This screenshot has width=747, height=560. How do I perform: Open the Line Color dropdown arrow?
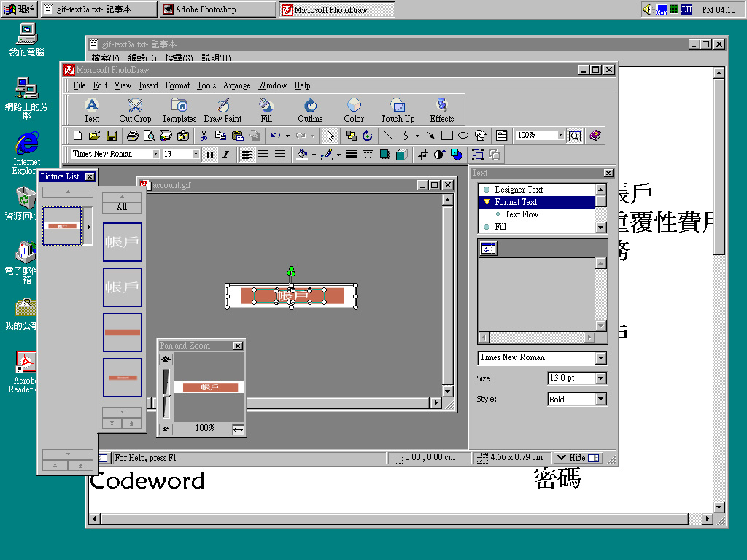coord(338,155)
